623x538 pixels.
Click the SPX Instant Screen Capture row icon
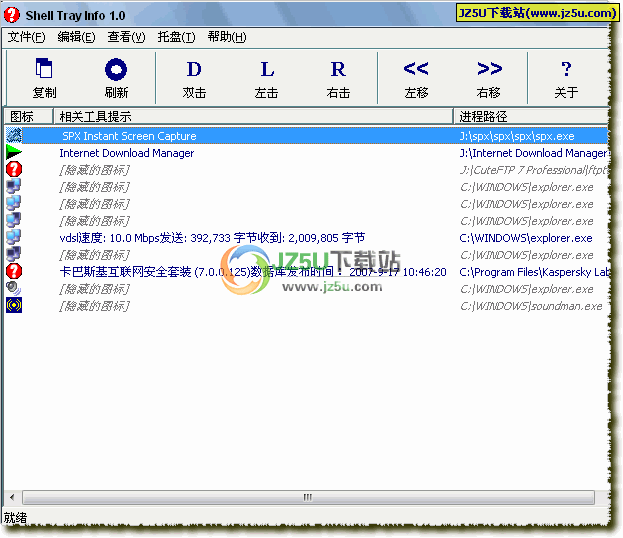(14, 135)
